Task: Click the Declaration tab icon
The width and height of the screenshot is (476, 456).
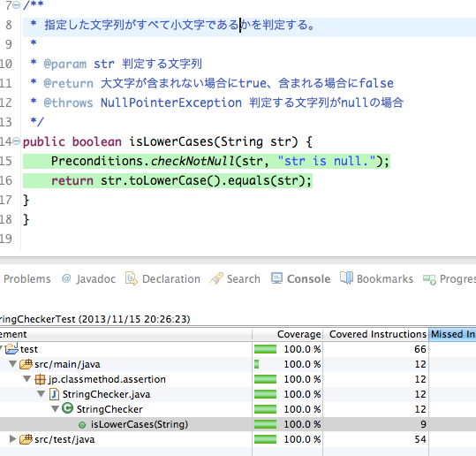Action: click(131, 278)
